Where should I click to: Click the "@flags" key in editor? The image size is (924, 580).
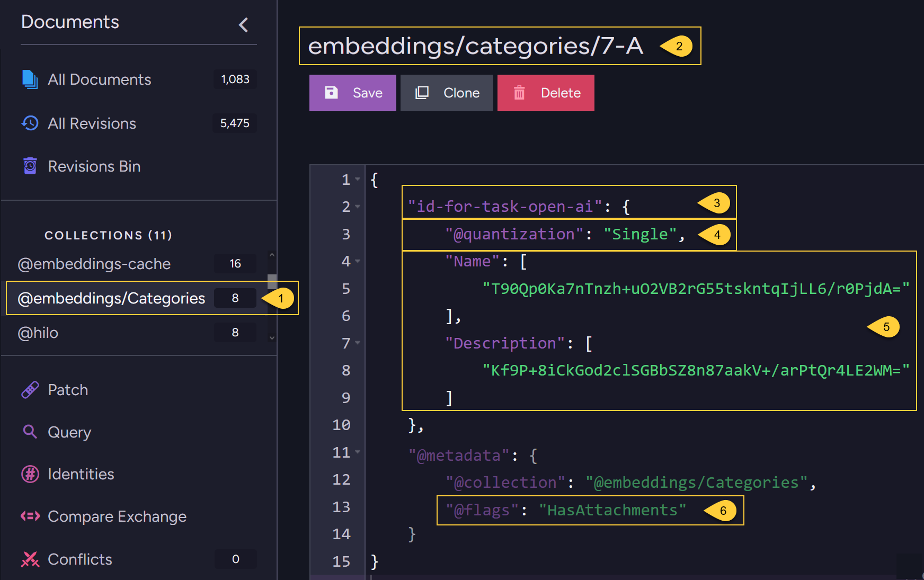point(482,510)
